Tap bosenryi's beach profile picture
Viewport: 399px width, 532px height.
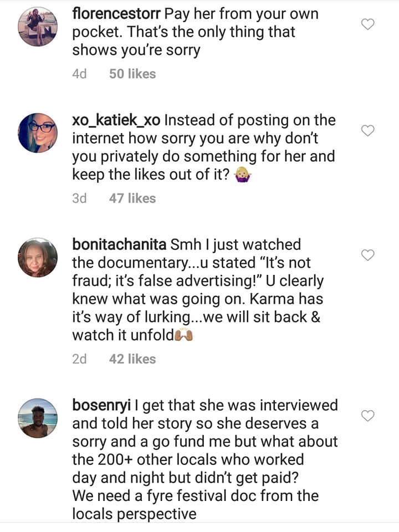pos(38,418)
